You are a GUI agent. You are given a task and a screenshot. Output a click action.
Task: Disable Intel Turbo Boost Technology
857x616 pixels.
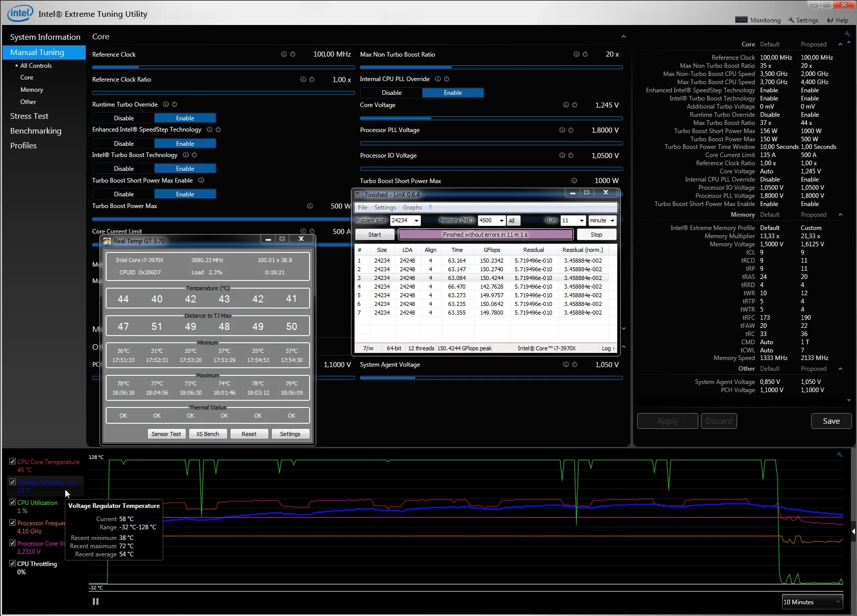(x=123, y=169)
